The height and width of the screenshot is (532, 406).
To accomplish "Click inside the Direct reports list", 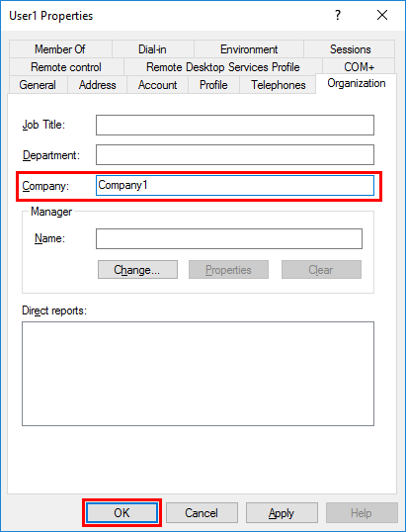I will coord(198,374).
